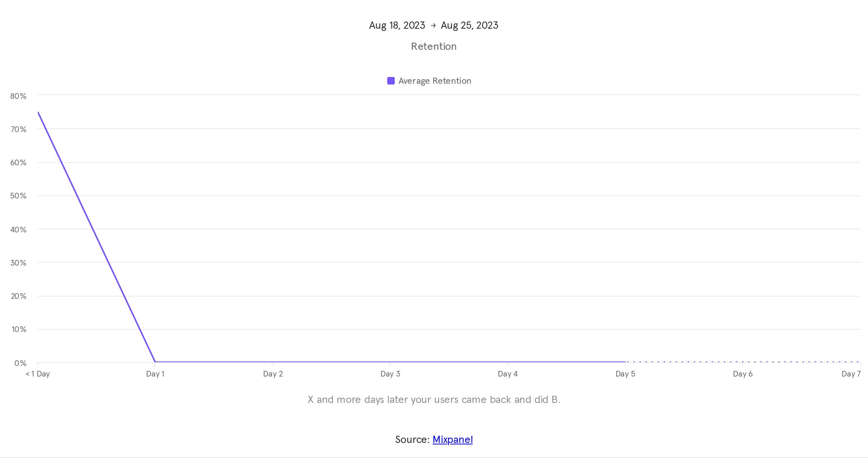868x458 pixels.
Task: Click the Day 1 axis label
Action: point(155,374)
